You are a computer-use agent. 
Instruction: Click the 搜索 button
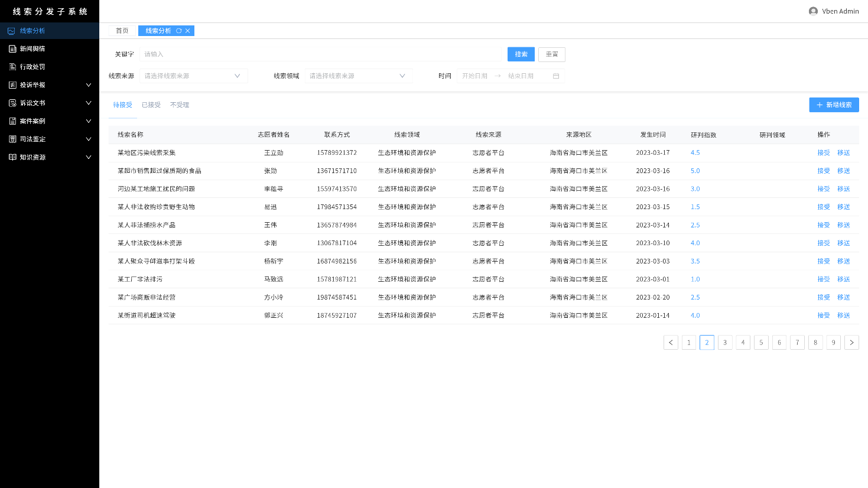(x=521, y=54)
